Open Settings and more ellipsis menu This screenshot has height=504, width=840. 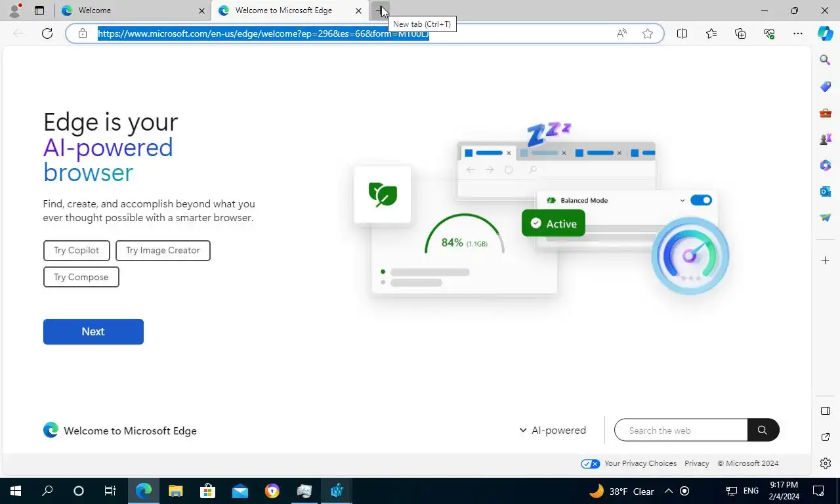coord(798,33)
